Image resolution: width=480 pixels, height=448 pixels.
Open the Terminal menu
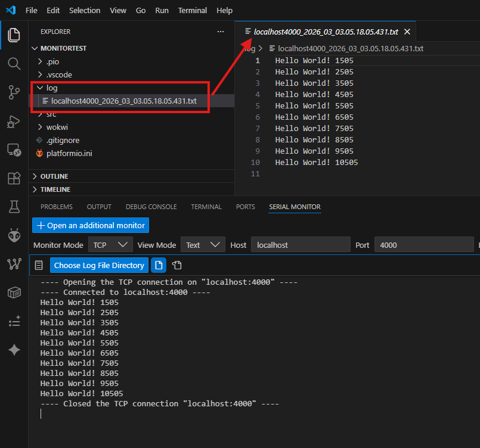pos(193,11)
